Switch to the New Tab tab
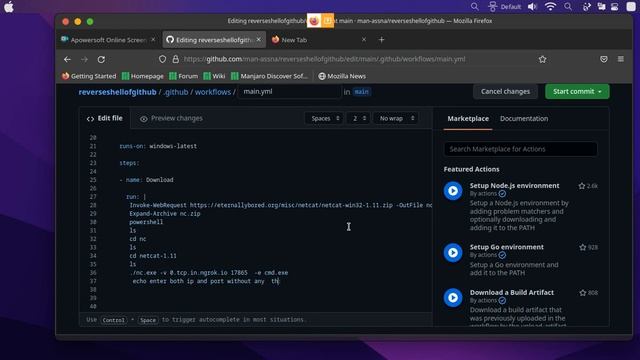The image size is (640, 360). tap(318, 40)
